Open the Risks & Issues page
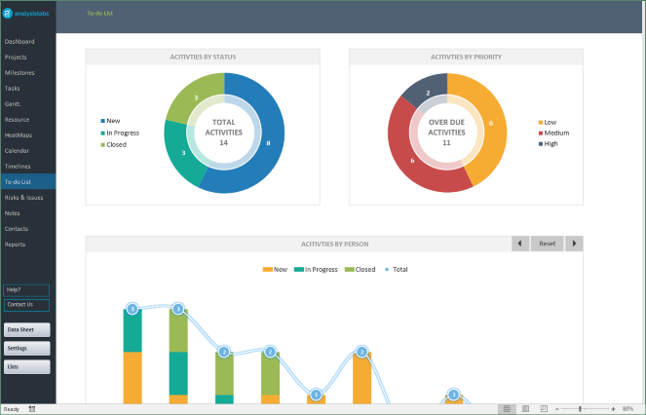Screen dimensions: 646x415 coord(24,198)
